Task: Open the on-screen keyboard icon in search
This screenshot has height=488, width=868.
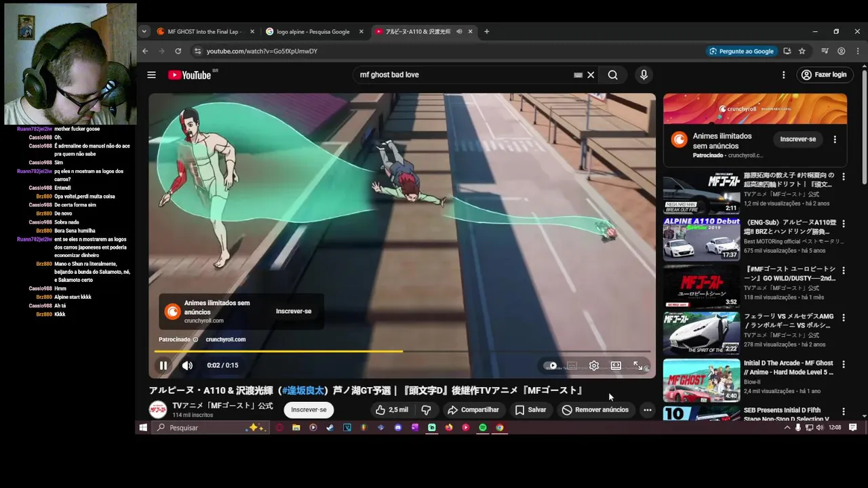Action: 578,75
